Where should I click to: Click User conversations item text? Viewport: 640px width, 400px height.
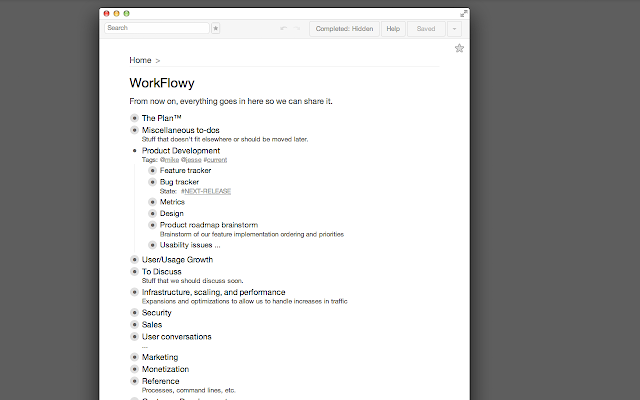(176, 336)
